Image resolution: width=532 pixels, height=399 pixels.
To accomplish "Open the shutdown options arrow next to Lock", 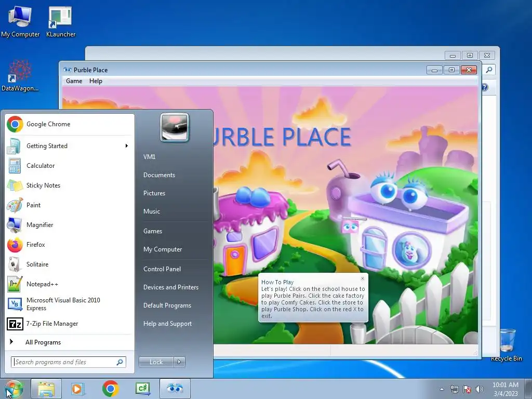I will pyautogui.click(x=179, y=362).
